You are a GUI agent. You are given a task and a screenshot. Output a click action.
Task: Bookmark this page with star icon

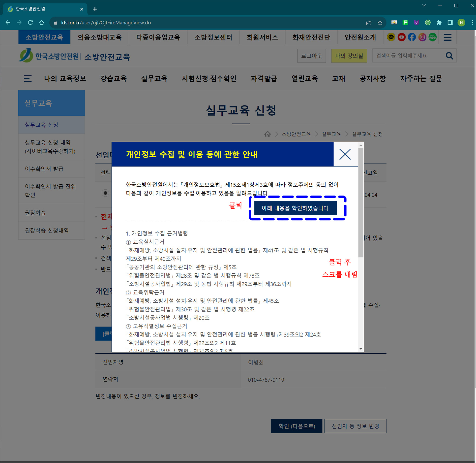(x=380, y=23)
